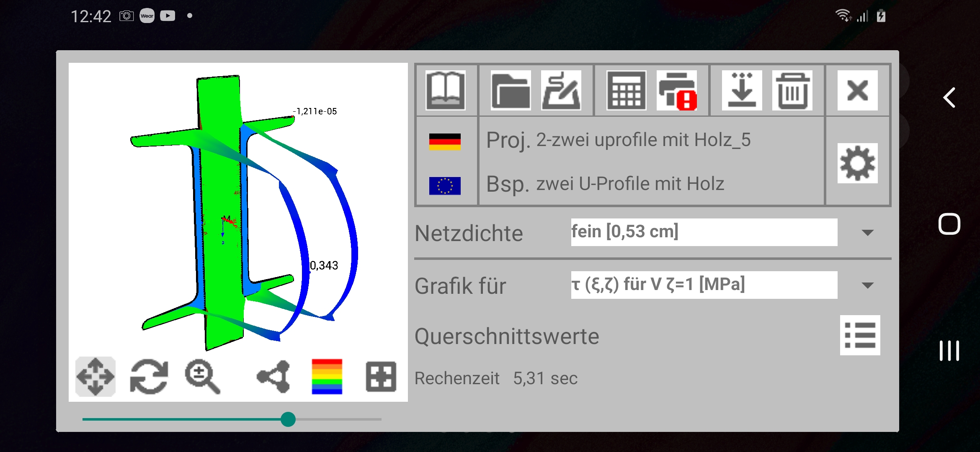
Task: Click the edit drawing pencil icon
Action: (x=561, y=90)
